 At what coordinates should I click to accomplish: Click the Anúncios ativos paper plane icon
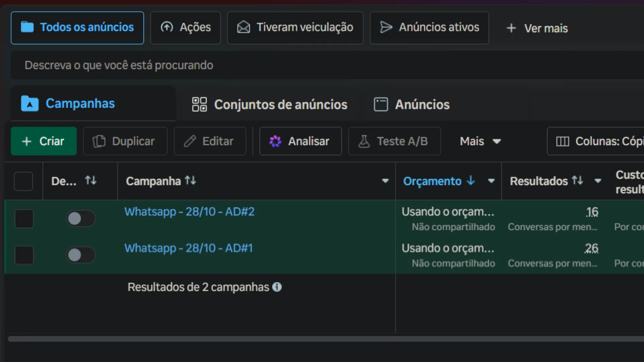(386, 27)
